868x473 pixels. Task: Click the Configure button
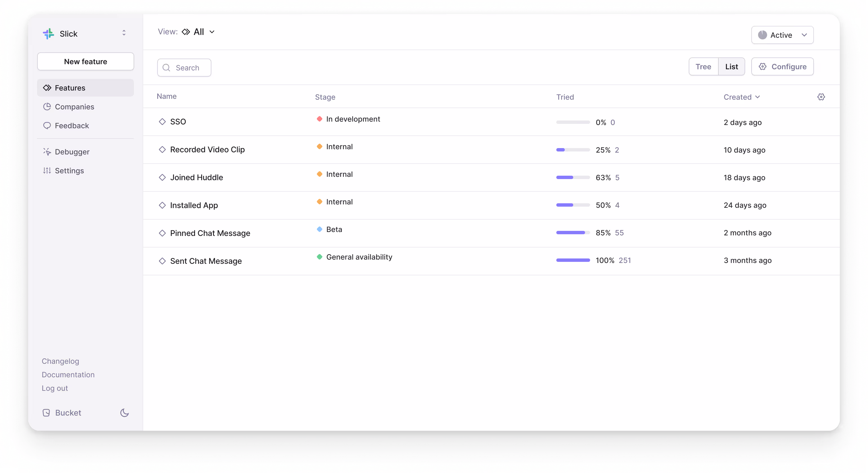(x=782, y=67)
